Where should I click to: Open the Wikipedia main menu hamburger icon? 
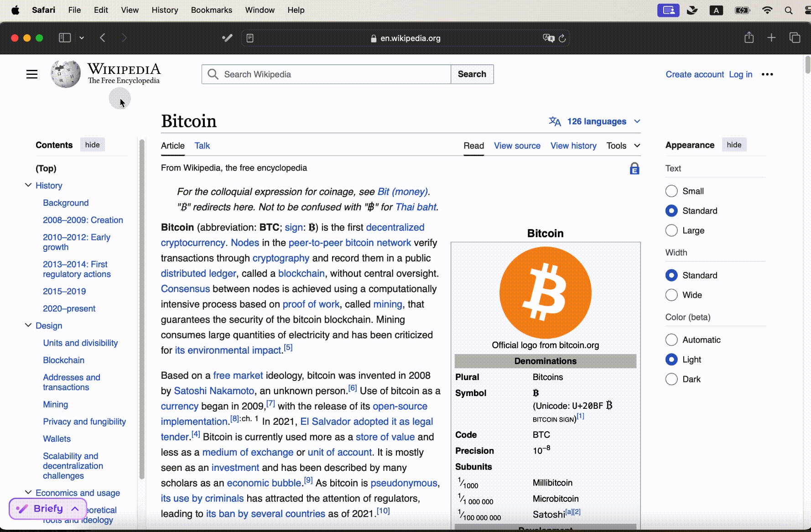point(32,74)
